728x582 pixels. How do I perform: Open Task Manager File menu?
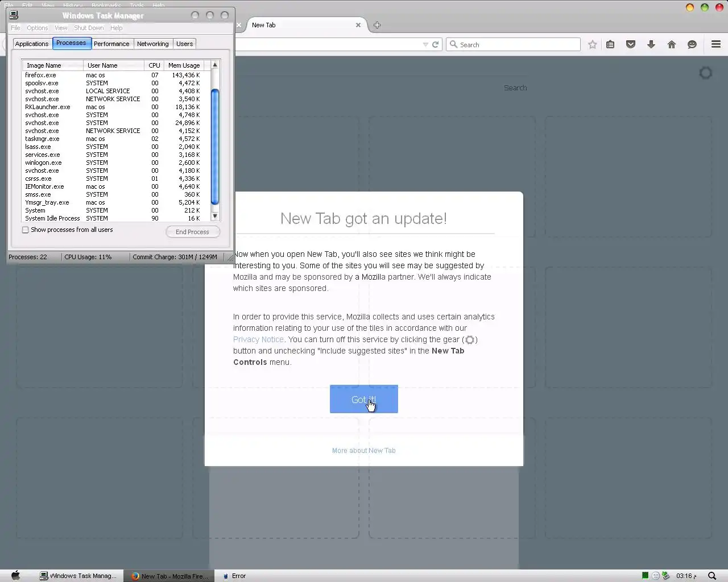point(15,28)
